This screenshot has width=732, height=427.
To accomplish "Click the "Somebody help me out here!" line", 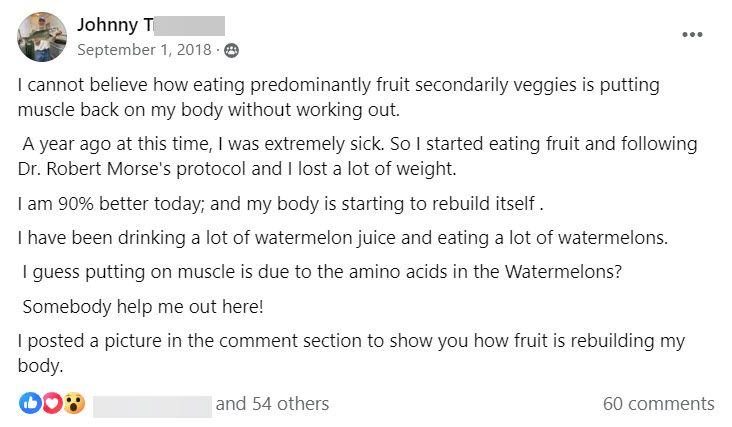I will pos(142,305).
